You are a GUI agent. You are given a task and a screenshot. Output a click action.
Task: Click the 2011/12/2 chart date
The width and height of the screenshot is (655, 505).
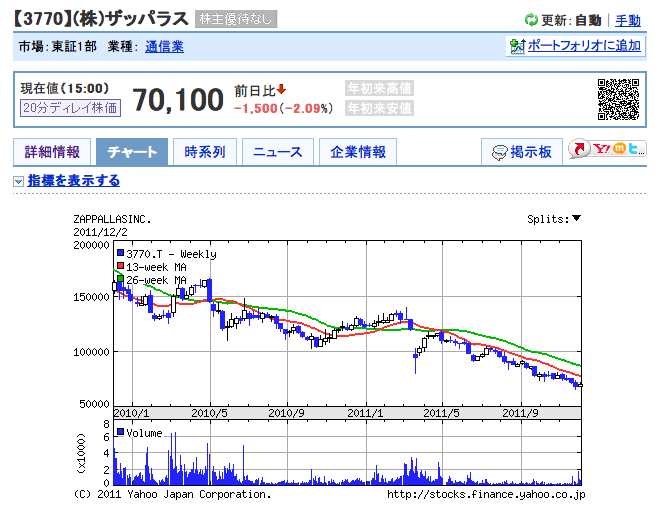tap(100, 232)
